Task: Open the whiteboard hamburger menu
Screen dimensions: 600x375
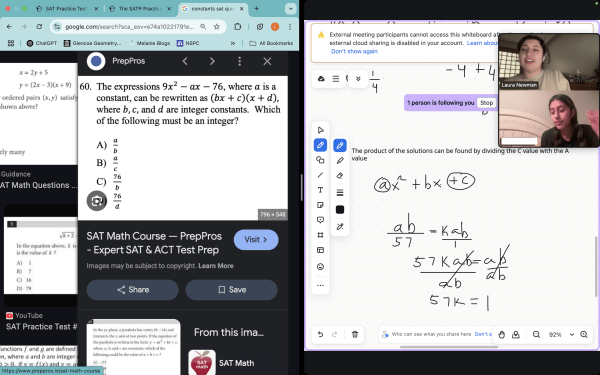Action: tap(336, 79)
